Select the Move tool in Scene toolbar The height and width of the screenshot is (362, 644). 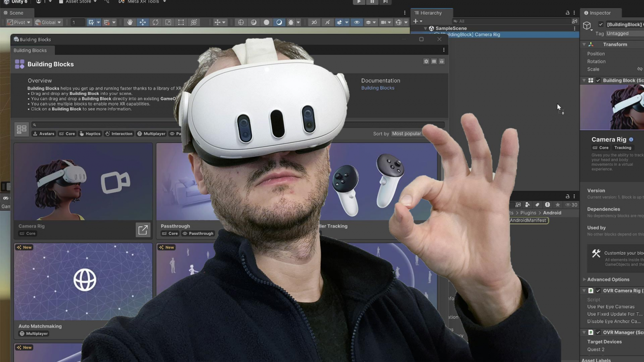point(142,22)
